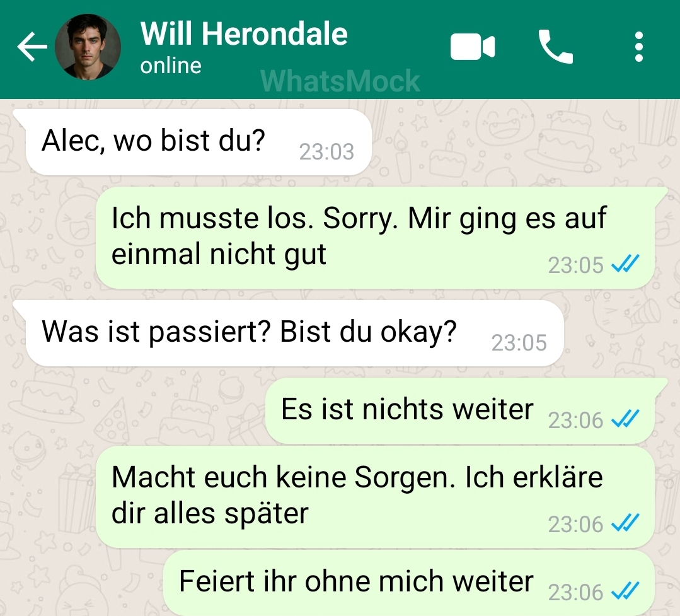The image size is (680, 616).
Task: Open Will Herondale's profile picture
Action: tap(88, 47)
